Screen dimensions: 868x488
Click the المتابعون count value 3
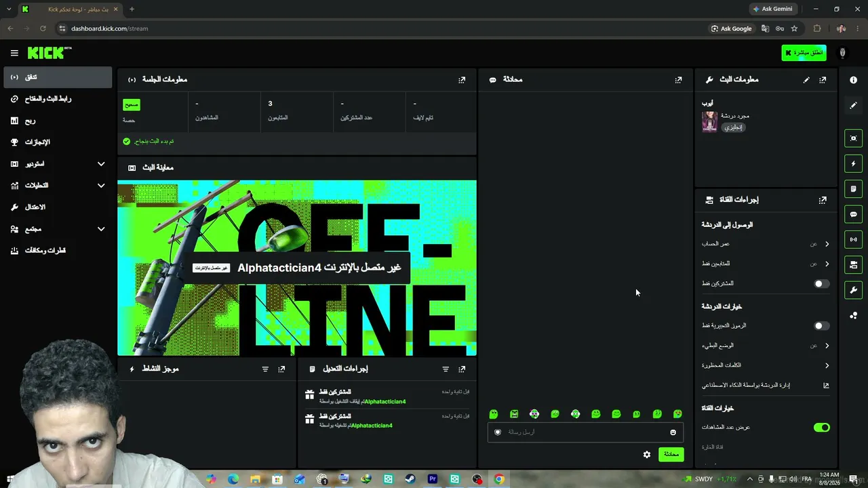click(270, 104)
